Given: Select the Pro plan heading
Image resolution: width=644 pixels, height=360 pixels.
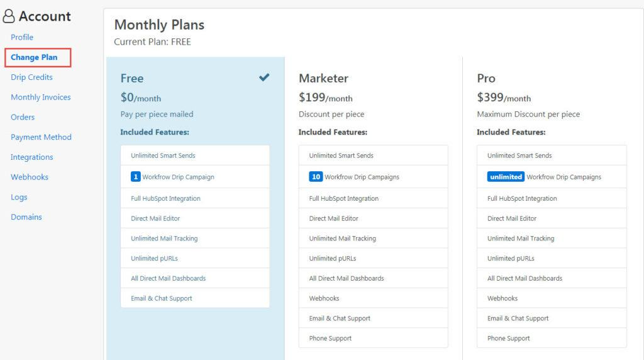Looking at the screenshot, I should (486, 79).
